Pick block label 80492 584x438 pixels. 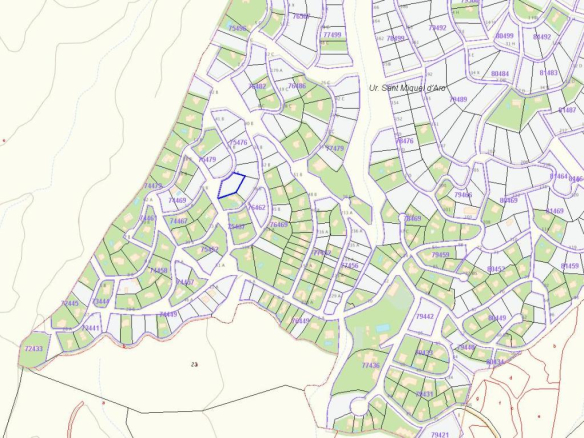click(542, 37)
